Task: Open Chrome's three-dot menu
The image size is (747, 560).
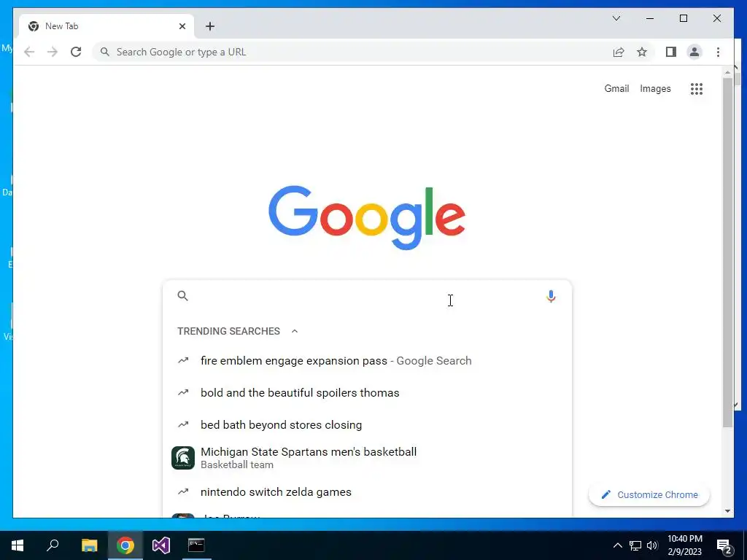Action: [x=718, y=52]
